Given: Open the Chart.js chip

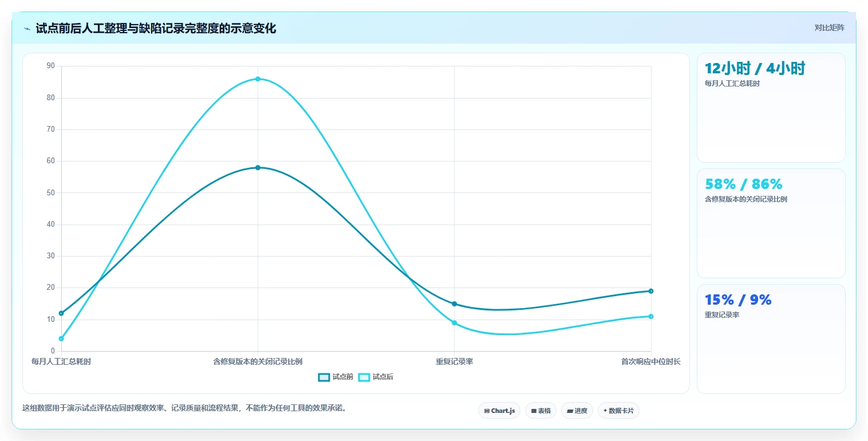Looking at the screenshot, I should pos(499,411).
